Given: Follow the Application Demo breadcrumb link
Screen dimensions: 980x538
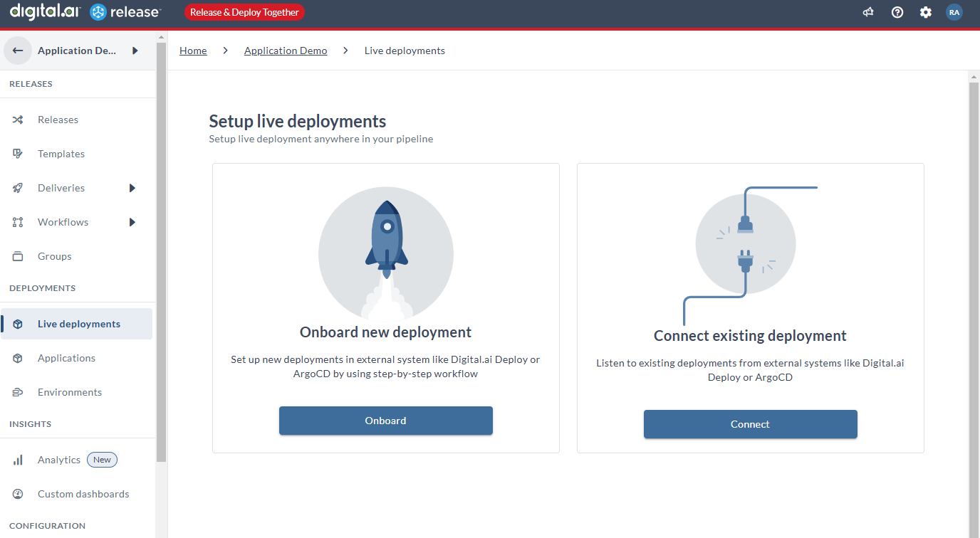Looking at the screenshot, I should click(x=286, y=51).
